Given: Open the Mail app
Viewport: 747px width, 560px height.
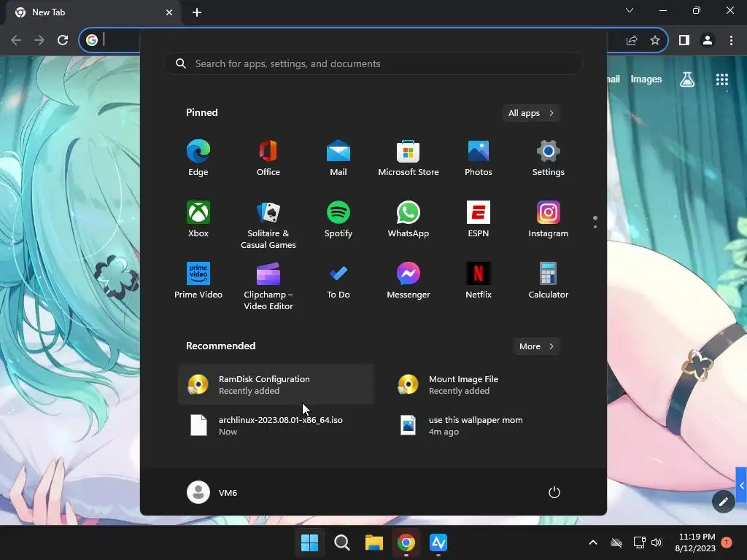Looking at the screenshot, I should point(338,158).
